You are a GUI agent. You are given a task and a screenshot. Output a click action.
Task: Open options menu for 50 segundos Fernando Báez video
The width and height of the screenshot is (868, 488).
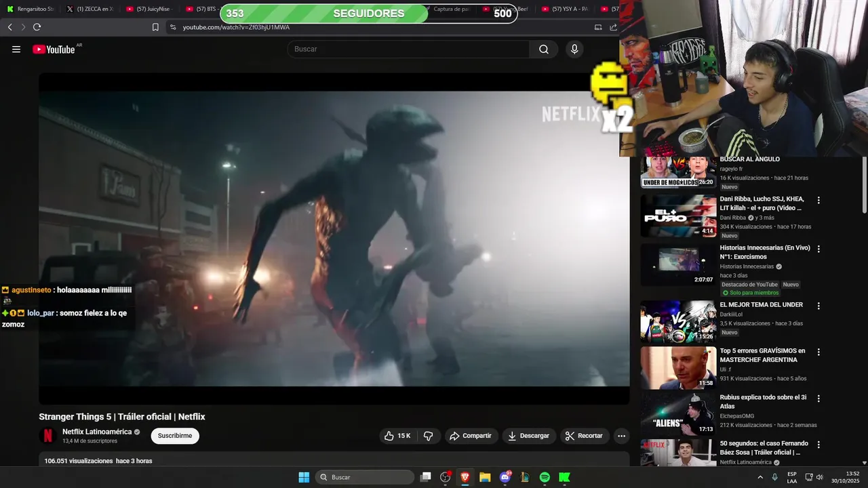(x=818, y=445)
